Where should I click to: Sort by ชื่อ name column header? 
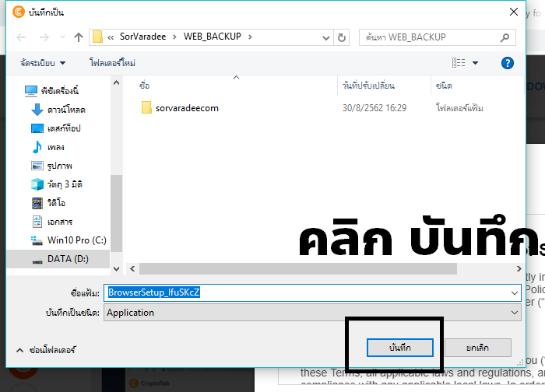click(x=144, y=86)
